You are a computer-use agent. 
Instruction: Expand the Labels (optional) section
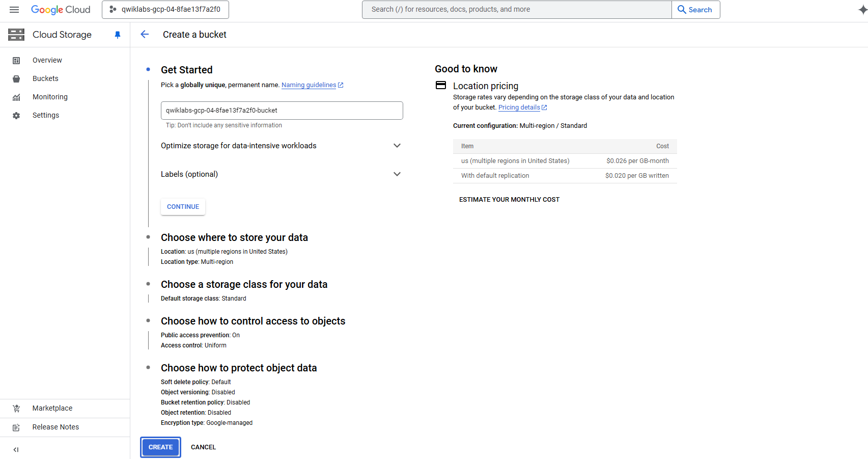pos(282,174)
